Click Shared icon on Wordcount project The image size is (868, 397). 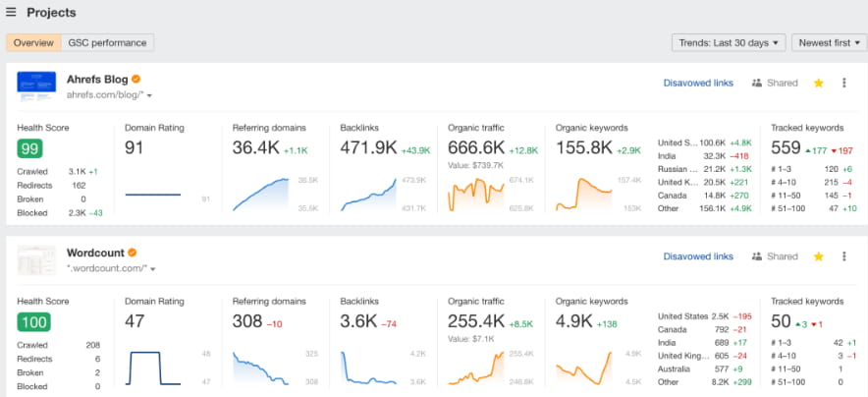point(756,256)
